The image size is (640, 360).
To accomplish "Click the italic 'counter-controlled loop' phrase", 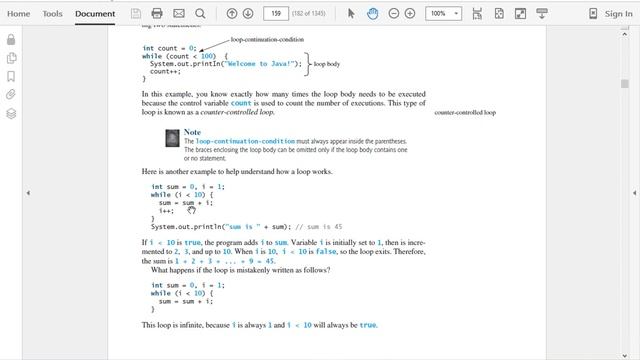I will point(237,112).
